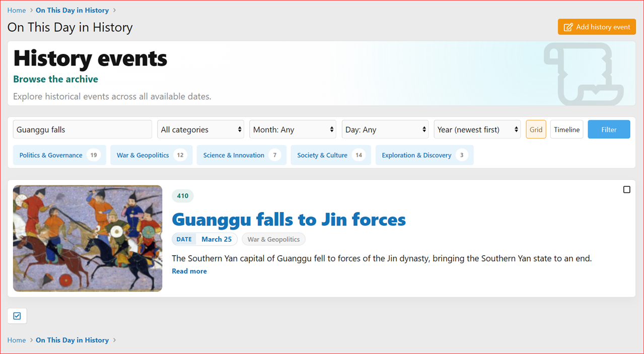
Task: Toggle the checkbox on the Guanggu event card
Action: coord(626,189)
